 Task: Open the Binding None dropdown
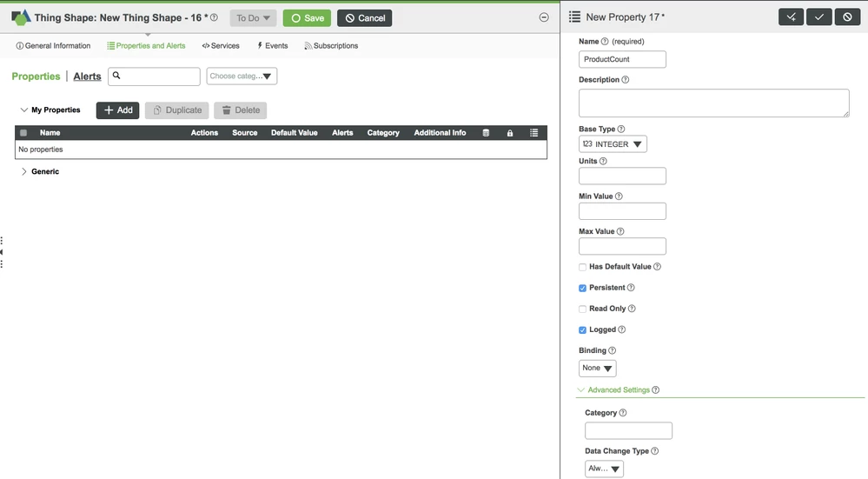pos(597,369)
